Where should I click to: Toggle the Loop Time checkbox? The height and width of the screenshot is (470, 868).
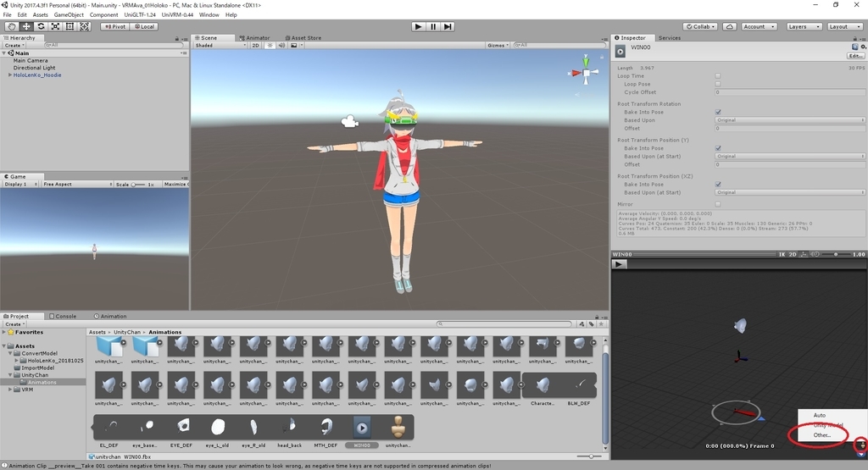718,75
